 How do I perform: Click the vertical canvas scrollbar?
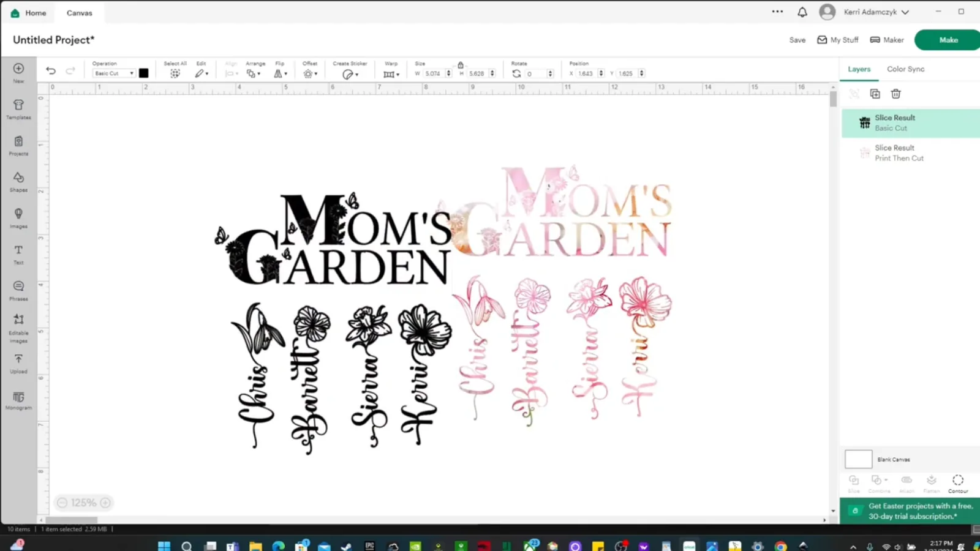(833, 100)
